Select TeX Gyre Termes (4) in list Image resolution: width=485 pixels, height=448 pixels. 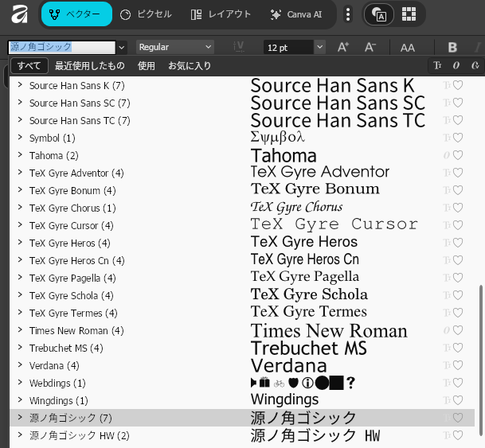click(x=73, y=314)
